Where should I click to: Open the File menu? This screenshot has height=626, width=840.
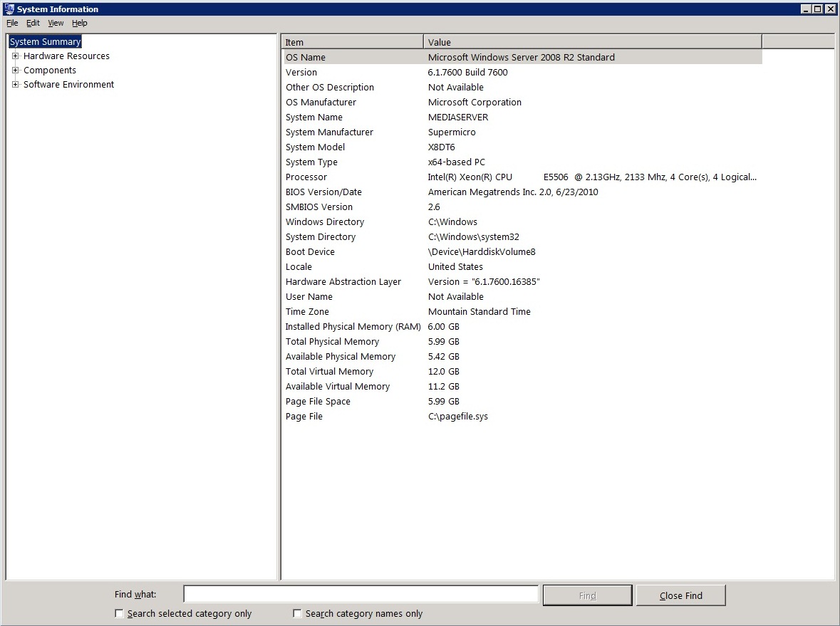12,23
